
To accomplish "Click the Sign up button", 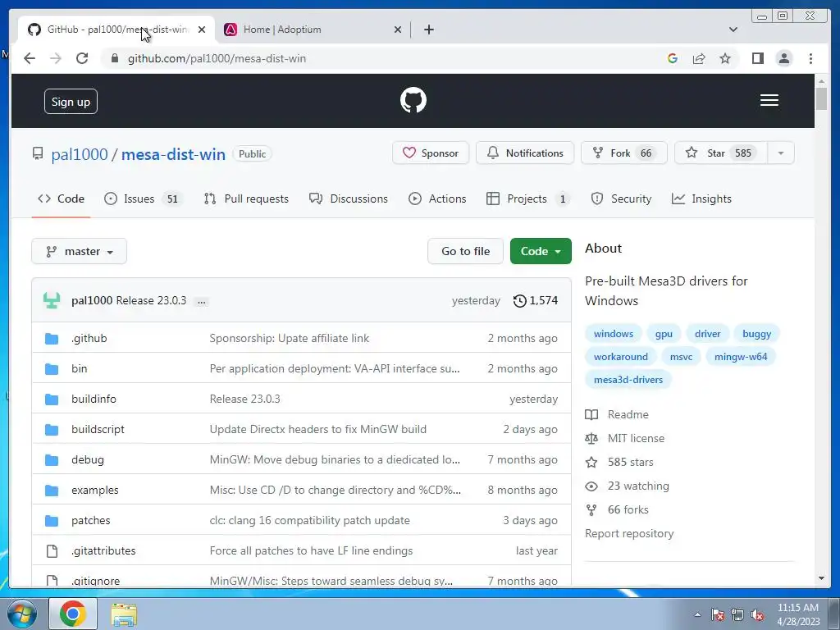I will 71,102.
